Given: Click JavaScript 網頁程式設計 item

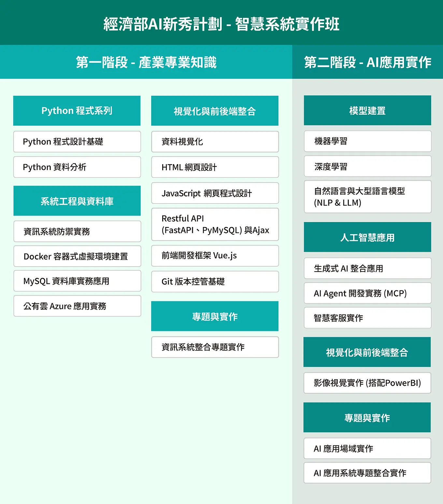Looking at the screenshot, I should tap(215, 193).
